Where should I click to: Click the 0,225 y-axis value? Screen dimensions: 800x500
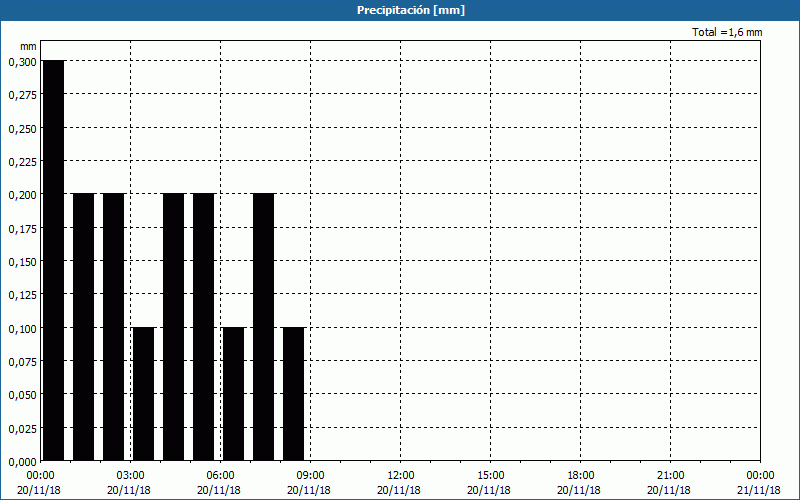pyautogui.click(x=22, y=162)
